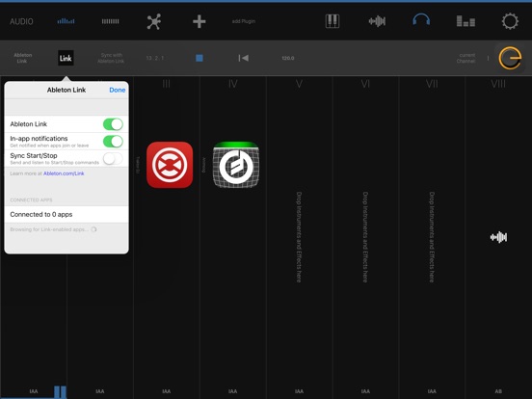This screenshot has height=399, width=532.
Task: Select channel III header
Action: click(166, 84)
